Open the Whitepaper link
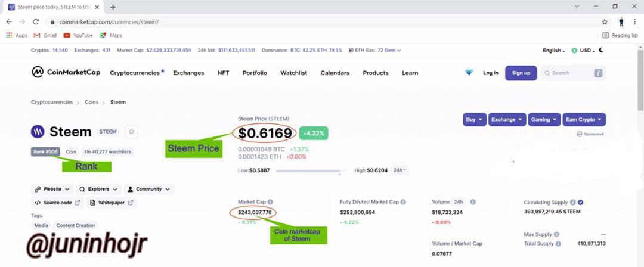644x267 pixels. pyautogui.click(x=112, y=203)
